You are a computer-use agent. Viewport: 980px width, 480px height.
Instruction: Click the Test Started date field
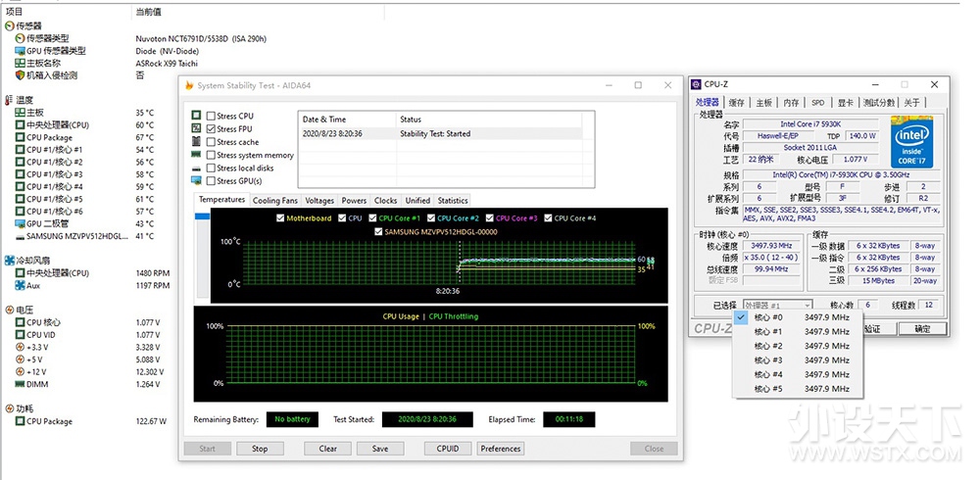[427, 419]
